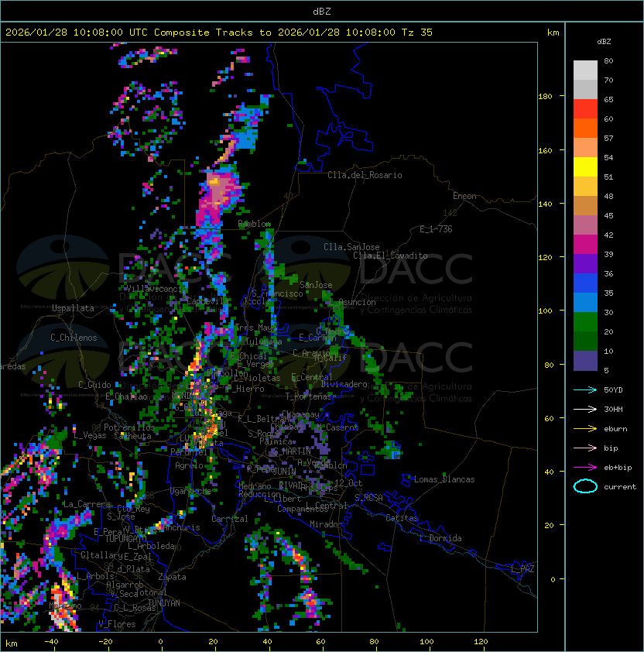Click the light gray swatch below 80 dBZ

(x=585, y=70)
